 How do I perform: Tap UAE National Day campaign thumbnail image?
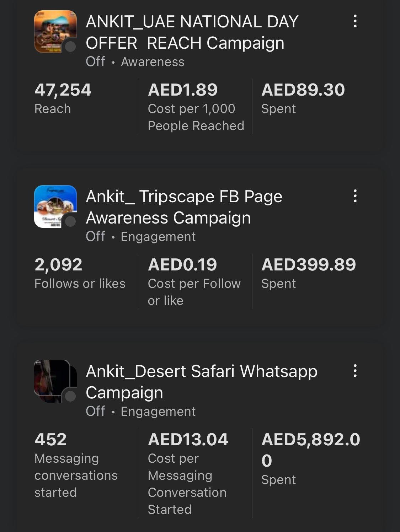[53, 30]
